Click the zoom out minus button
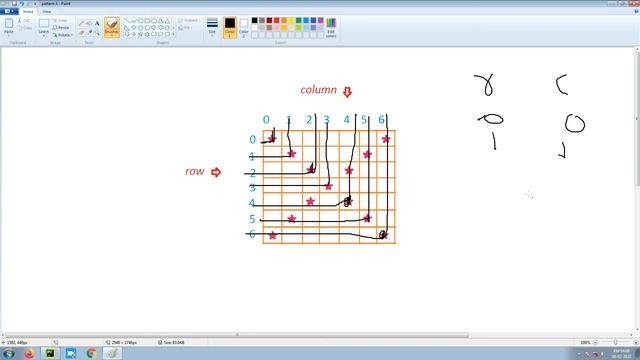The width and height of the screenshot is (640, 360). click(x=596, y=342)
